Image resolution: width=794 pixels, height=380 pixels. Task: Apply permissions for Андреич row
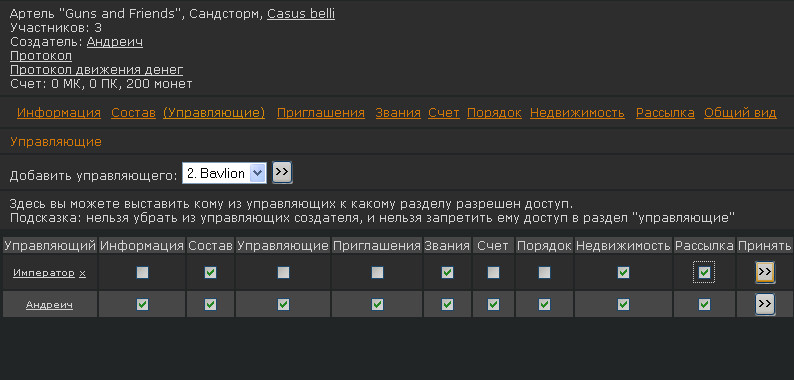tap(765, 305)
